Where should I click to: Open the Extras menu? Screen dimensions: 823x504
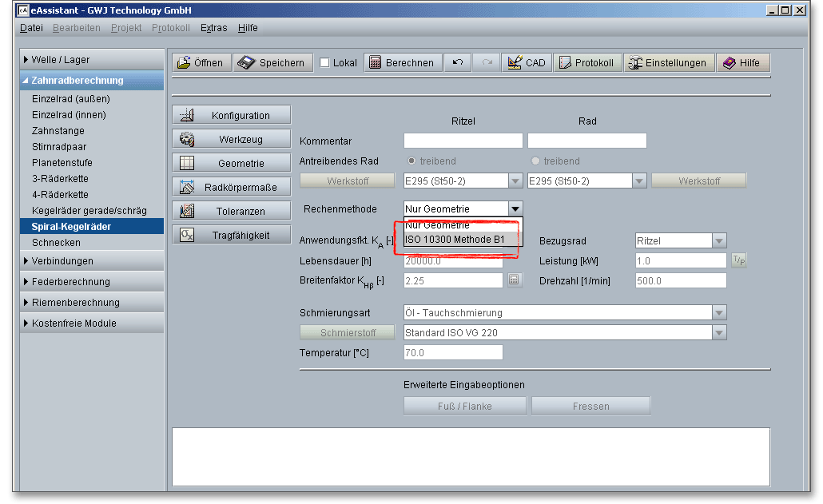[x=213, y=28]
